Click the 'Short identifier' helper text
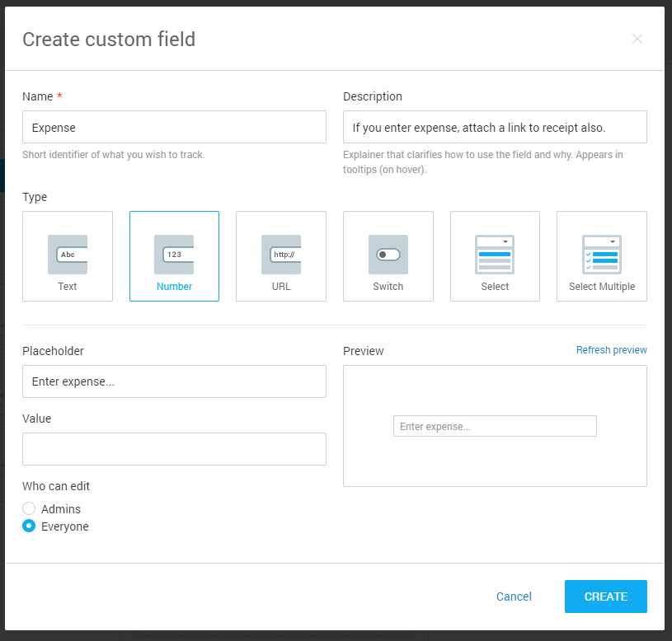This screenshot has height=641, width=672. (114, 155)
